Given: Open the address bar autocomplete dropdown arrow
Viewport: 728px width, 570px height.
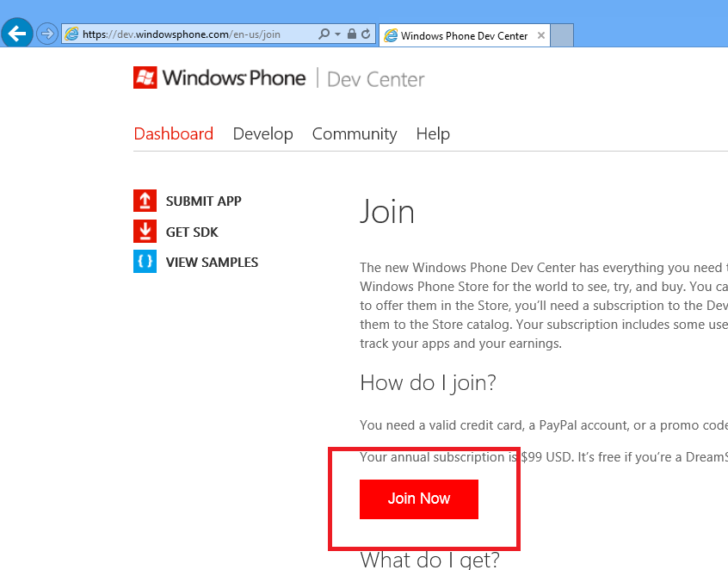Looking at the screenshot, I should click(x=337, y=34).
